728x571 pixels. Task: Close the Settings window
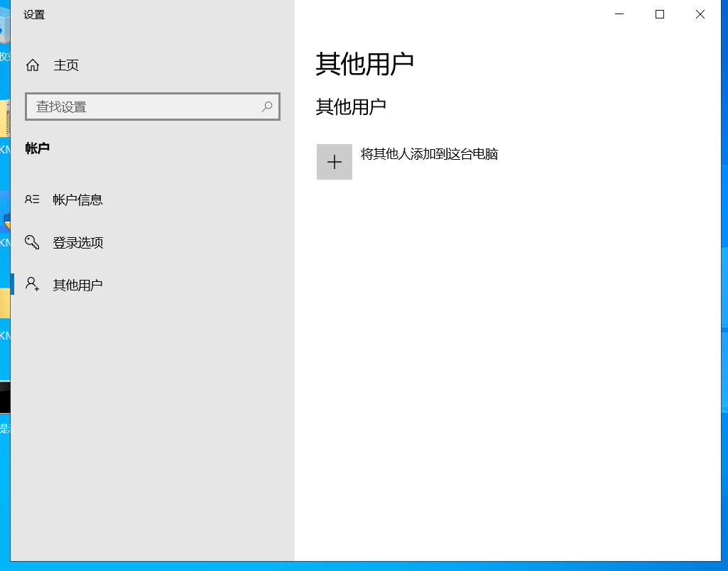pyautogui.click(x=700, y=13)
